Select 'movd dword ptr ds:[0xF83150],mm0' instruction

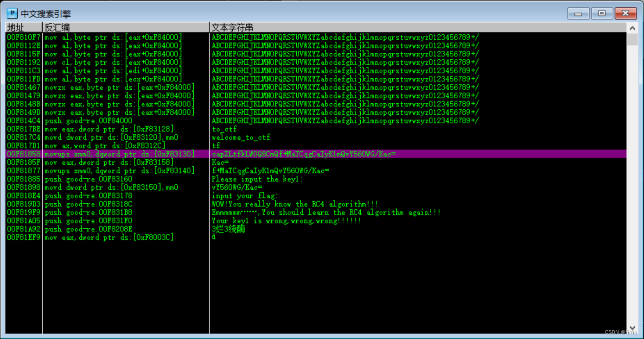coord(111,187)
